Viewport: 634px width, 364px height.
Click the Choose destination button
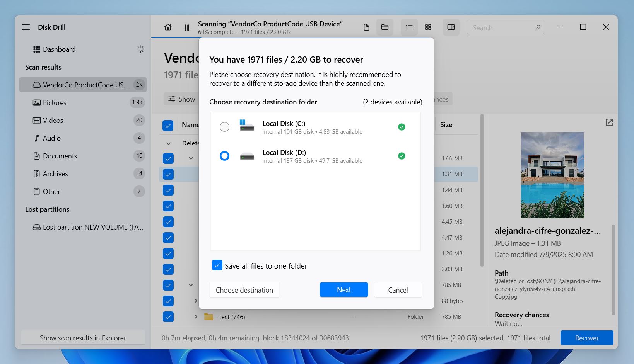click(244, 290)
